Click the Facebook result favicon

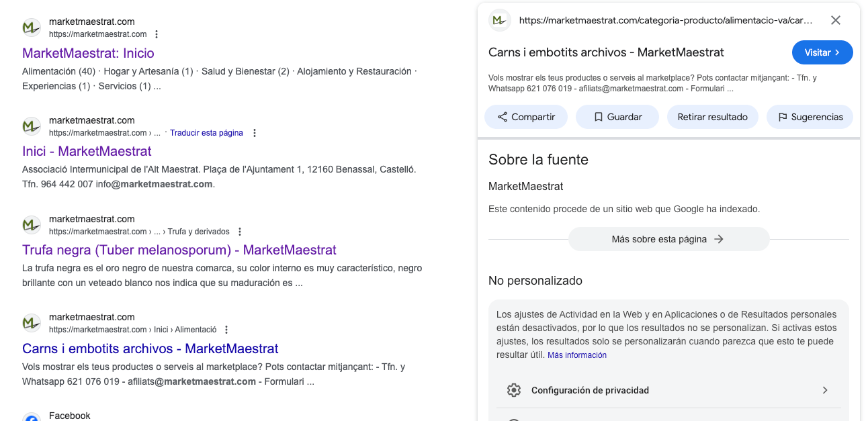tap(32, 418)
